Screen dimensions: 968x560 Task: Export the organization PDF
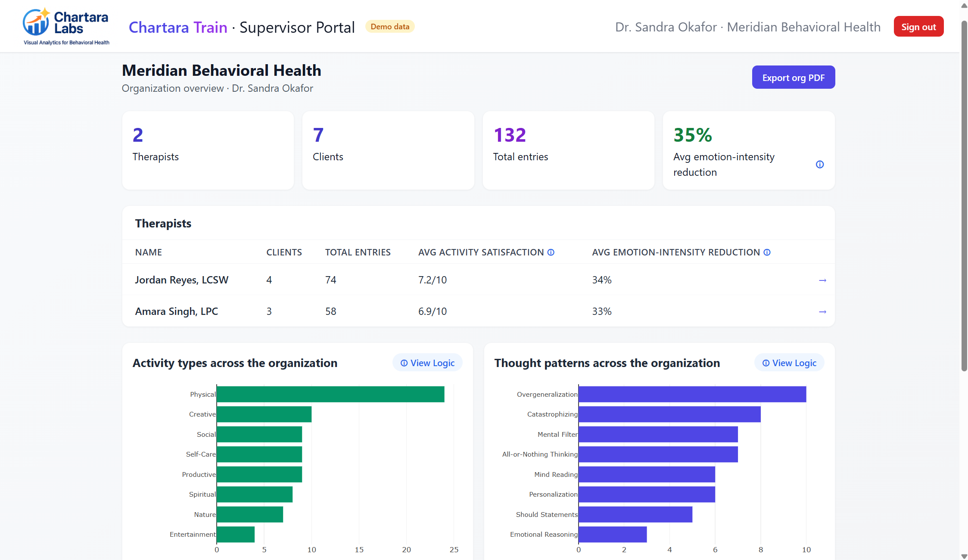[x=794, y=78]
